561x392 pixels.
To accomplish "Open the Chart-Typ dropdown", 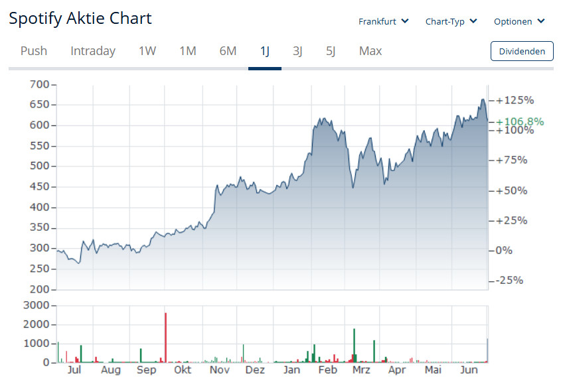I will coord(451,21).
